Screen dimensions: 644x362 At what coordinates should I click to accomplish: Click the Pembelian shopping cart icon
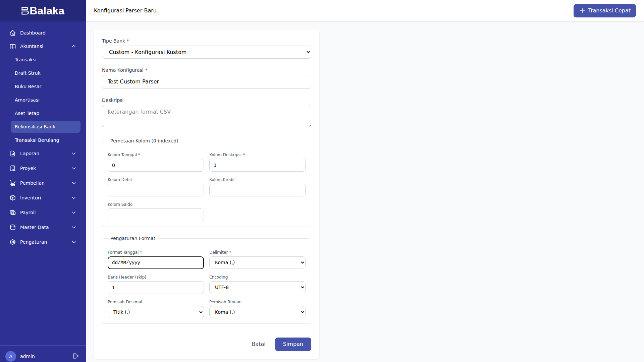(12, 183)
